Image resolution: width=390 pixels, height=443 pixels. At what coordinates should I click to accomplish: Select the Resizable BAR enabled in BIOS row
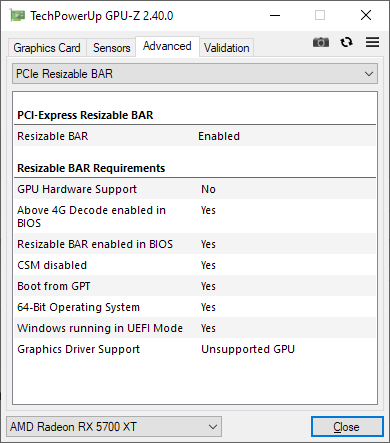pos(195,244)
